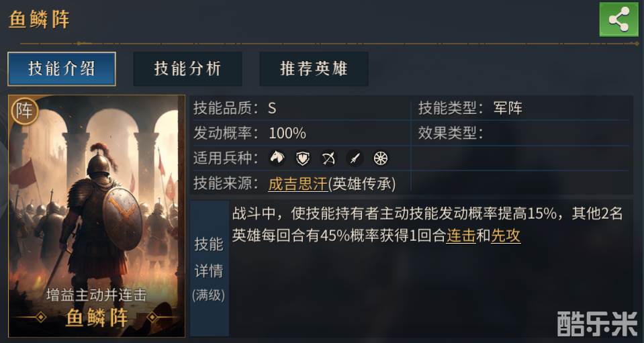The width and height of the screenshot is (644, 343).
Task: Click the cavalry horse troop icon
Action: 277,158
